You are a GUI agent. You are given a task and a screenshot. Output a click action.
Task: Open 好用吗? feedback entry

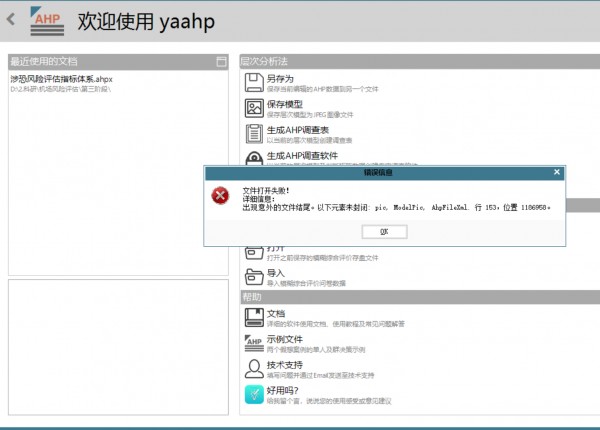point(282,391)
